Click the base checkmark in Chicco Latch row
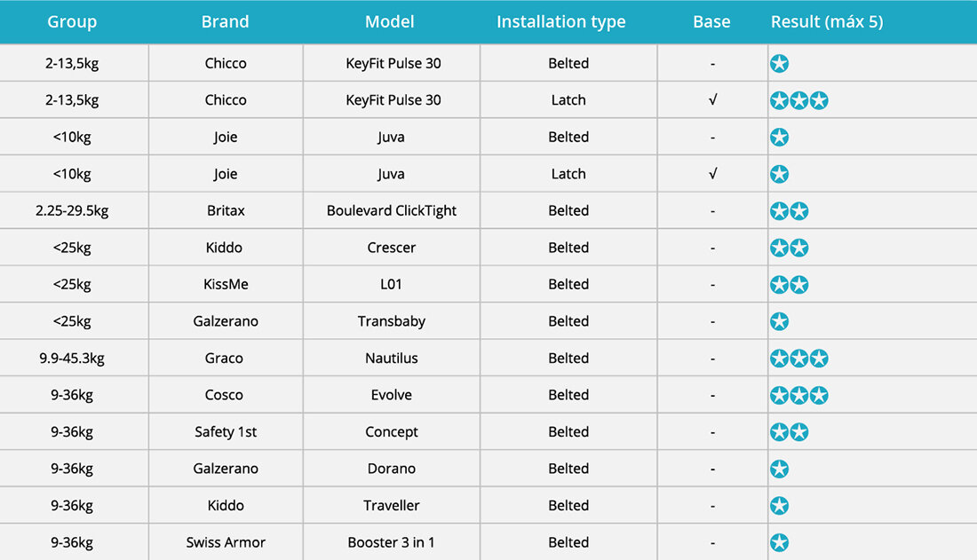 pyautogui.click(x=713, y=99)
